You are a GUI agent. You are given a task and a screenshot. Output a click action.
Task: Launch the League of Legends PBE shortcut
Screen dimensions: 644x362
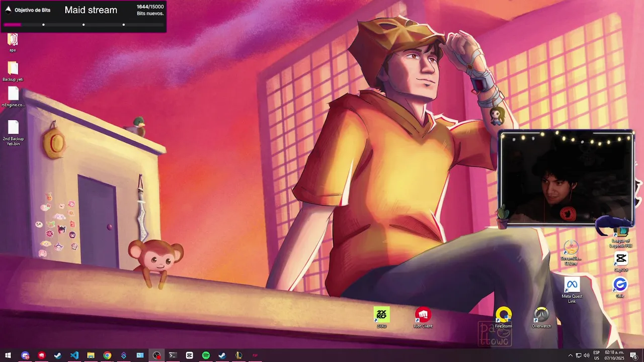pos(620,237)
